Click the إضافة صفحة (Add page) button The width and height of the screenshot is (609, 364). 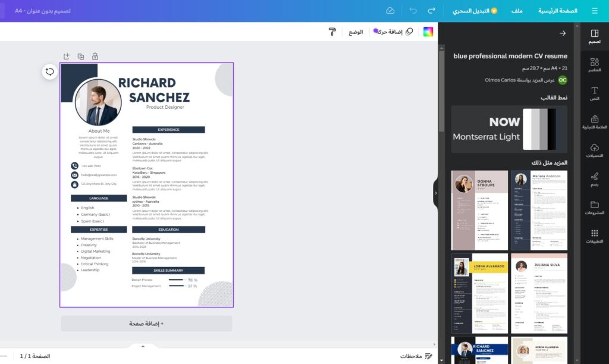coord(146,324)
